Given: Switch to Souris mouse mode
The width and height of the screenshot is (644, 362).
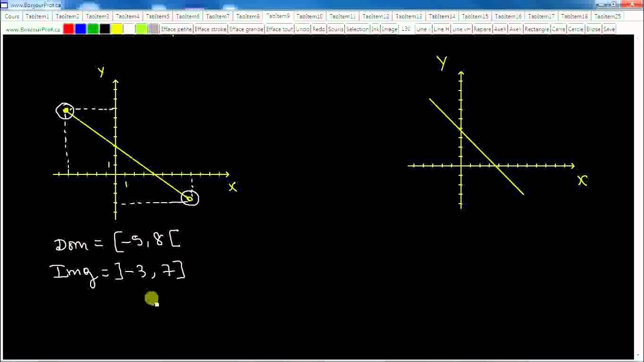Looking at the screenshot, I should click(336, 29).
